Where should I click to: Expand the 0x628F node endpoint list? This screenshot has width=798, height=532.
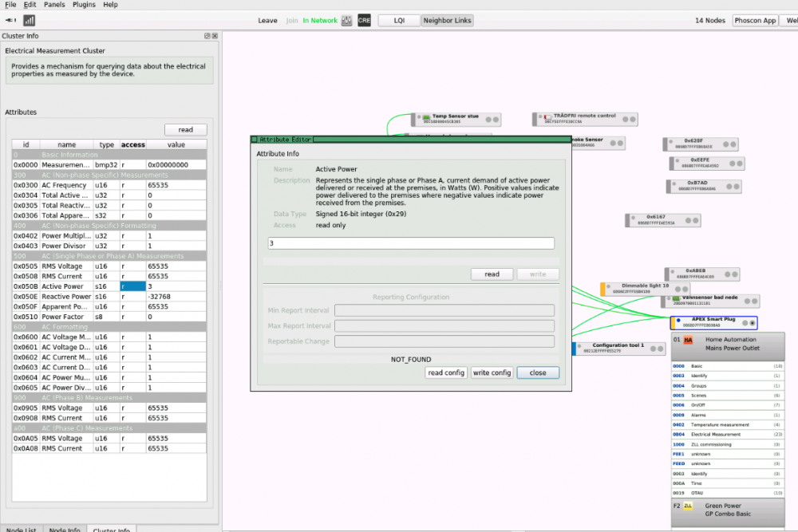732,144
